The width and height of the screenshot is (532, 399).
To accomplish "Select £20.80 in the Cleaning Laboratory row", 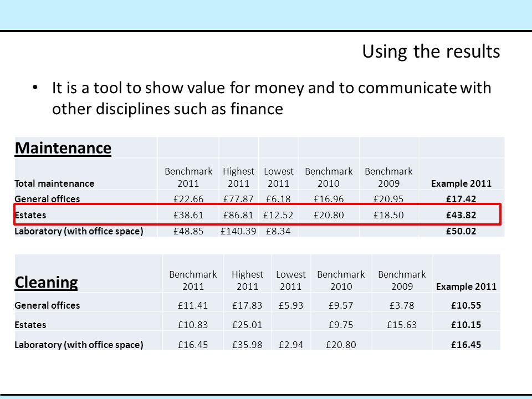I will coord(341,345).
